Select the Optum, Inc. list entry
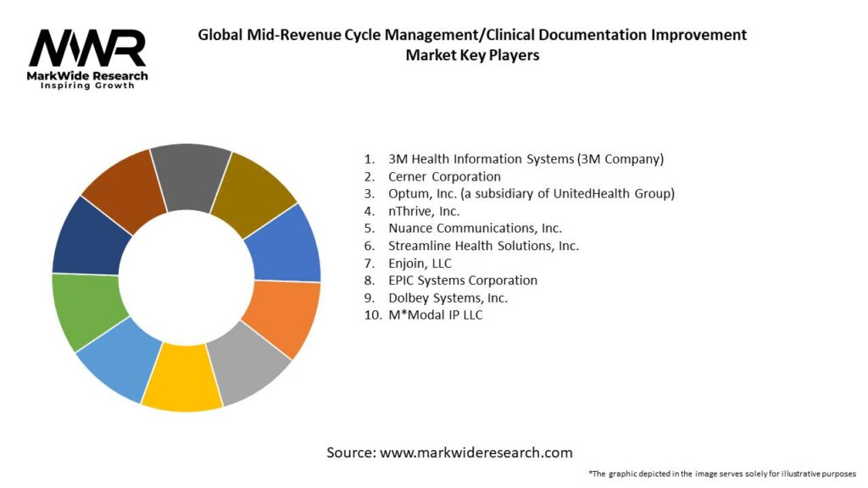 point(531,193)
